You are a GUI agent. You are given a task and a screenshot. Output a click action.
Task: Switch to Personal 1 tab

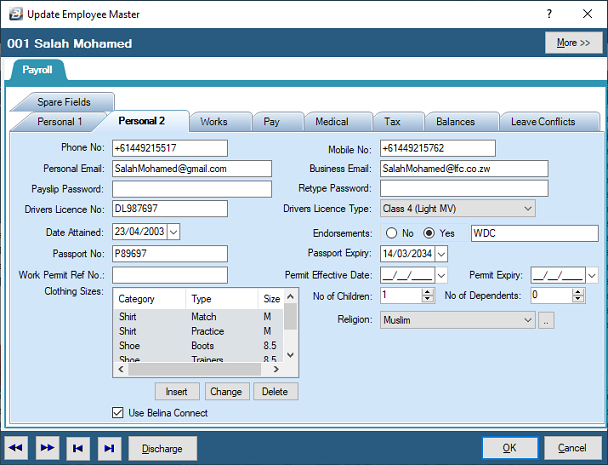[59, 122]
